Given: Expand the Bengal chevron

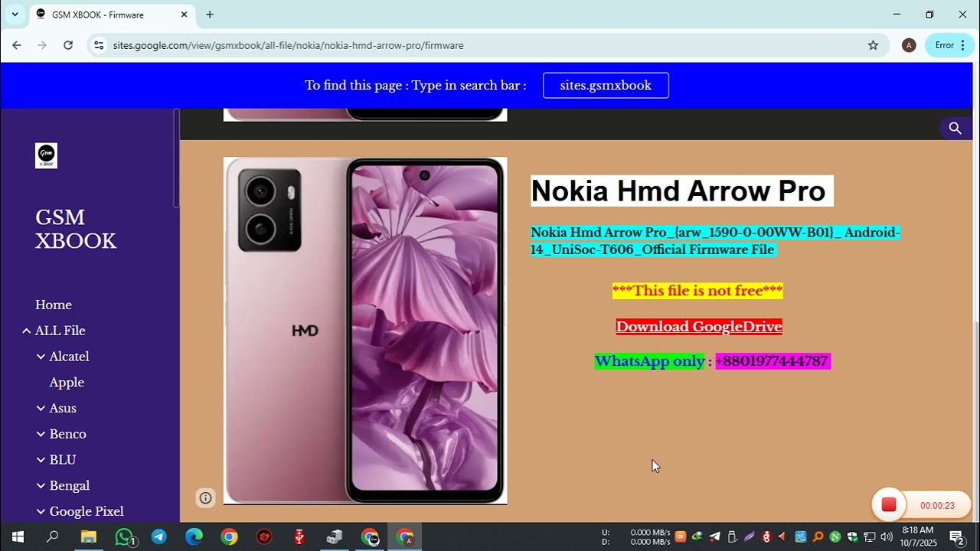Looking at the screenshot, I should tap(41, 486).
